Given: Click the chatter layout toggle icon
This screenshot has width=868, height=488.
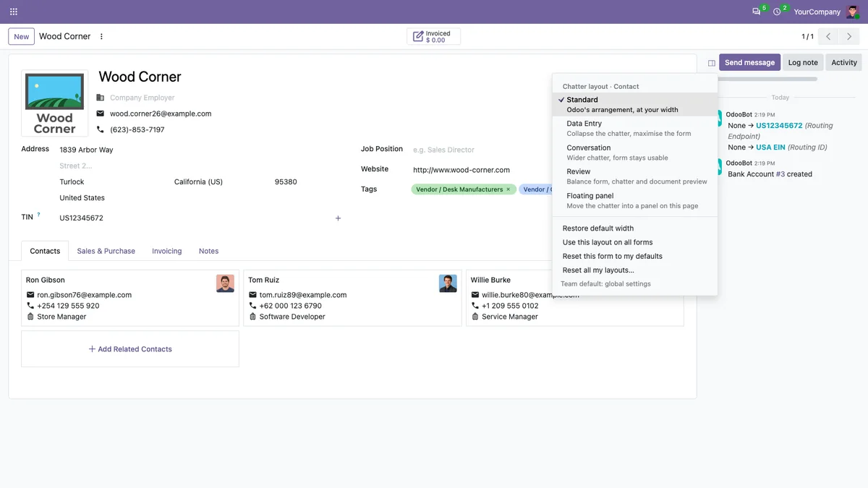Looking at the screenshot, I should point(712,63).
